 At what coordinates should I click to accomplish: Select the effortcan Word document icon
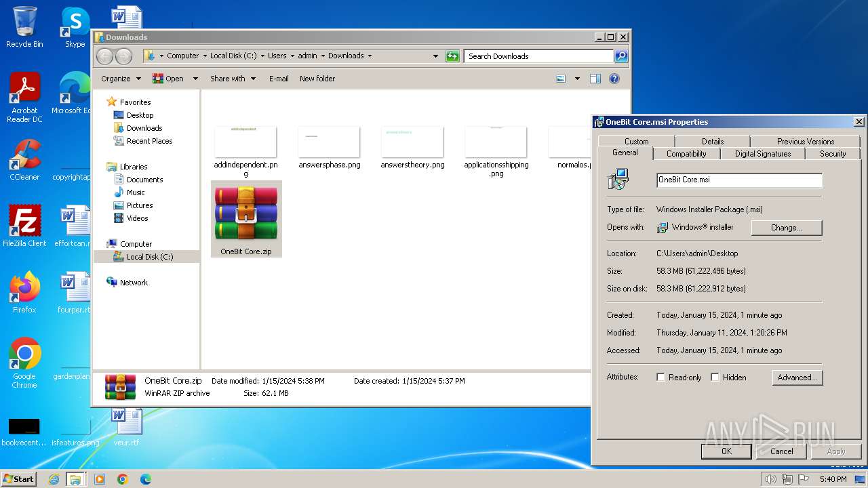(73, 226)
